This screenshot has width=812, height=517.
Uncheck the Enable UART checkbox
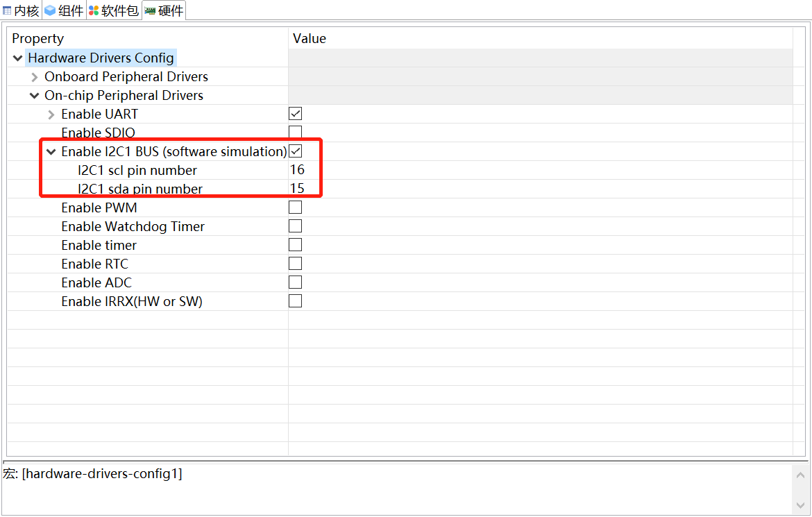click(x=295, y=113)
